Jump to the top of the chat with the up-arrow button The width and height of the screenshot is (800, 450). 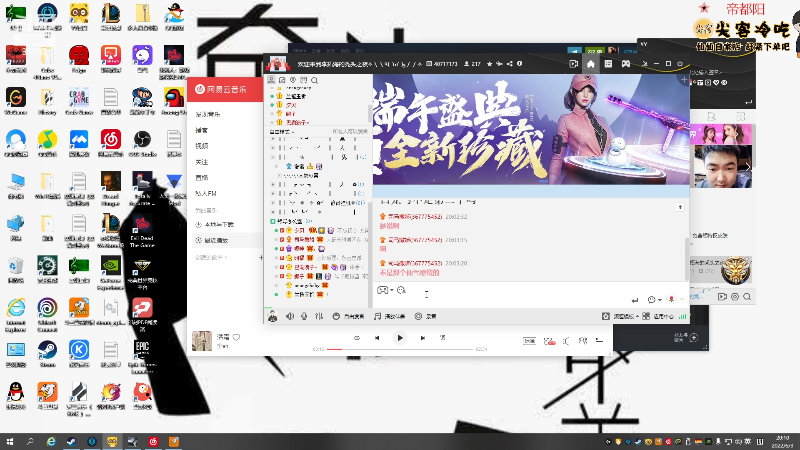pyautogui.click(x=680, y=207)
